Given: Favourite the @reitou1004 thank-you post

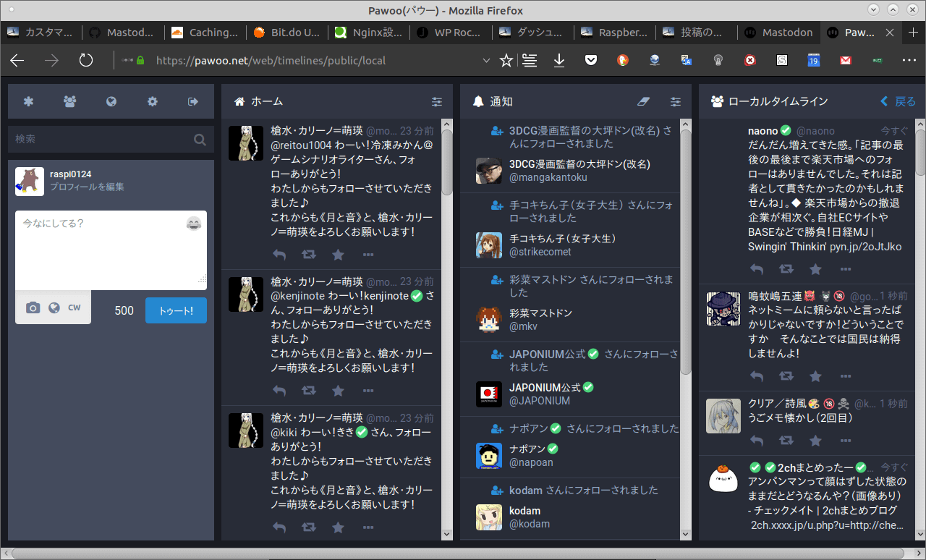Looking at the screenshot, I should point(338,255).
